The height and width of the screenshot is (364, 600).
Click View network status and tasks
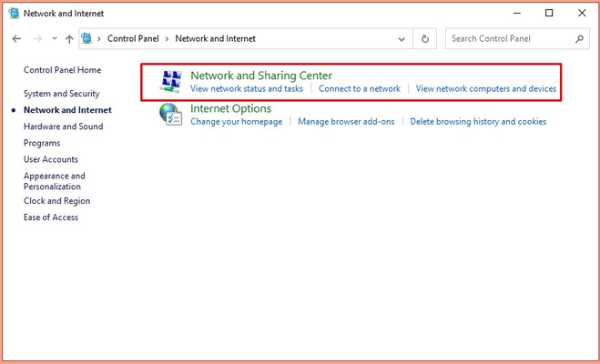(247, 88)
